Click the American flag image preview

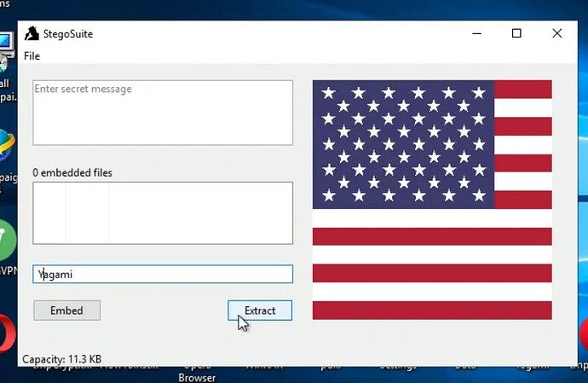(432, 200)
